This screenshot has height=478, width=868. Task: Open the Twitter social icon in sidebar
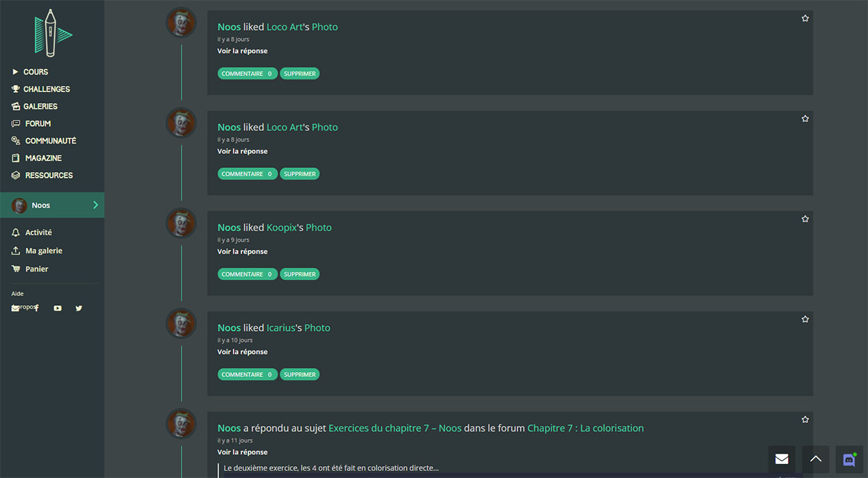pyautogui.click(x=79, y=308)
